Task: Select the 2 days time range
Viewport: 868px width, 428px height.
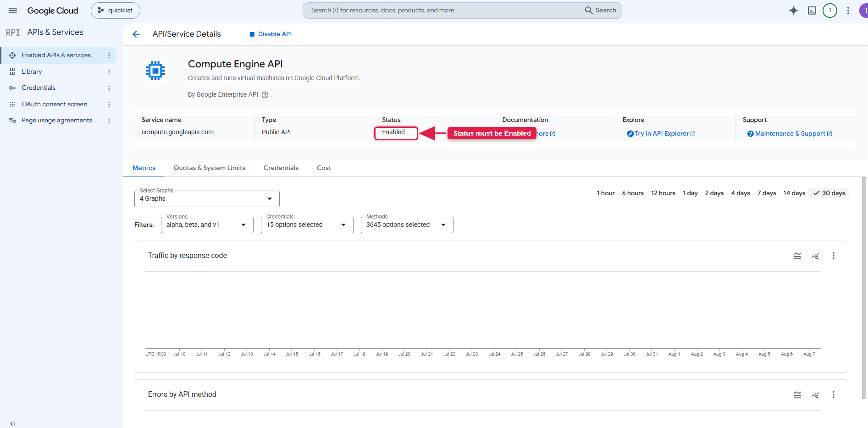Action: [714, 193]
